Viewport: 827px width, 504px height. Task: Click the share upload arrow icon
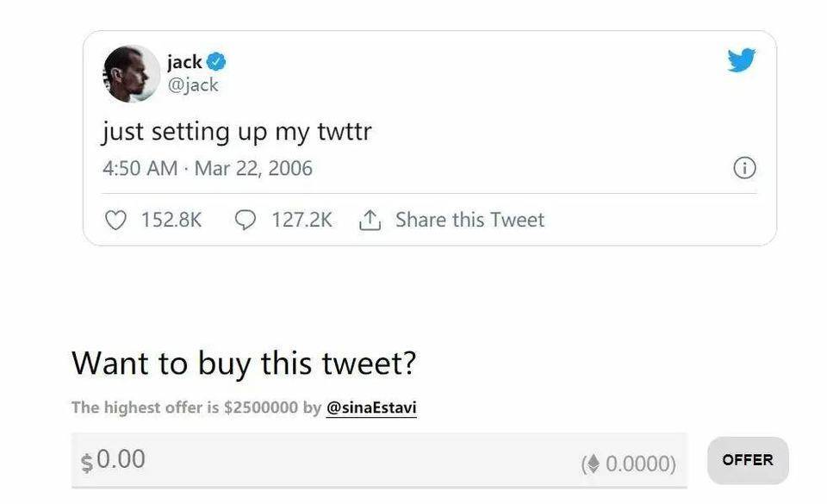coord(370,221)
